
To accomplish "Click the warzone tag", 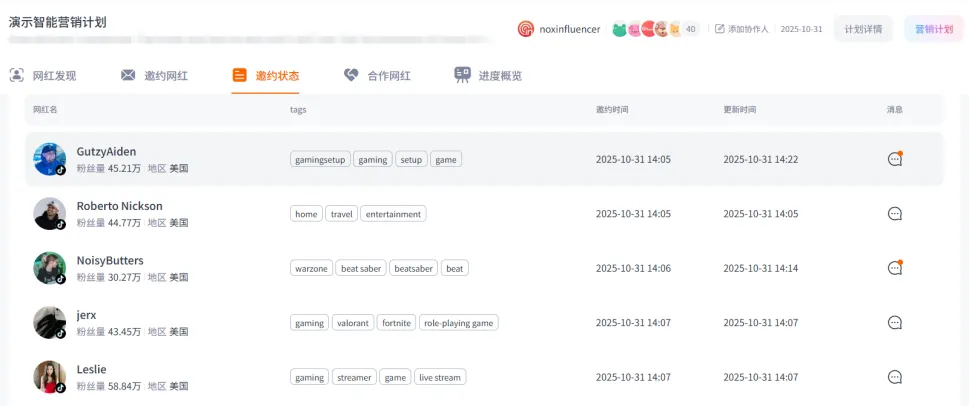I will 311,268.
